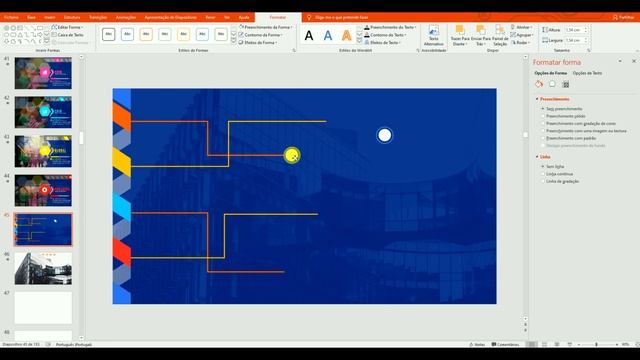The width and height of the screenshot is (640, 360).
Task: Switch to the Animações ribbon tab
Action: (126, 17)
